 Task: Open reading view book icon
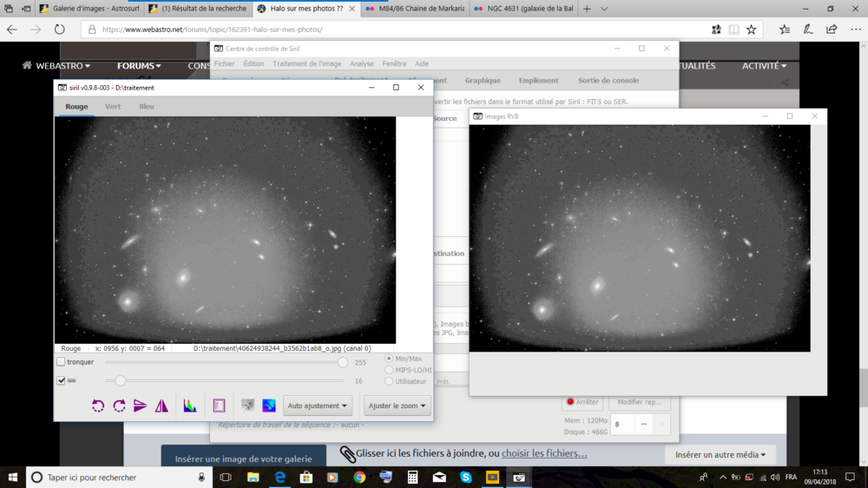733,30
